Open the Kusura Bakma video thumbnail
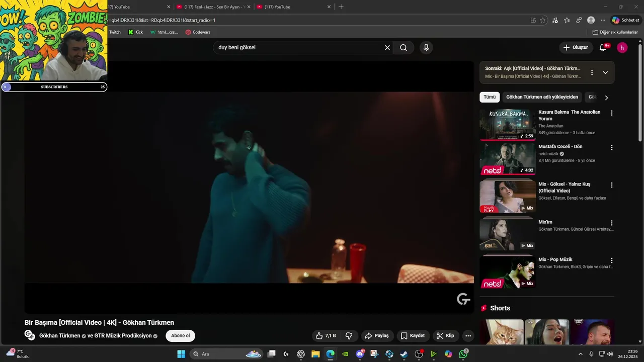The height and width of the screenshot is (362, 644). 508,125
